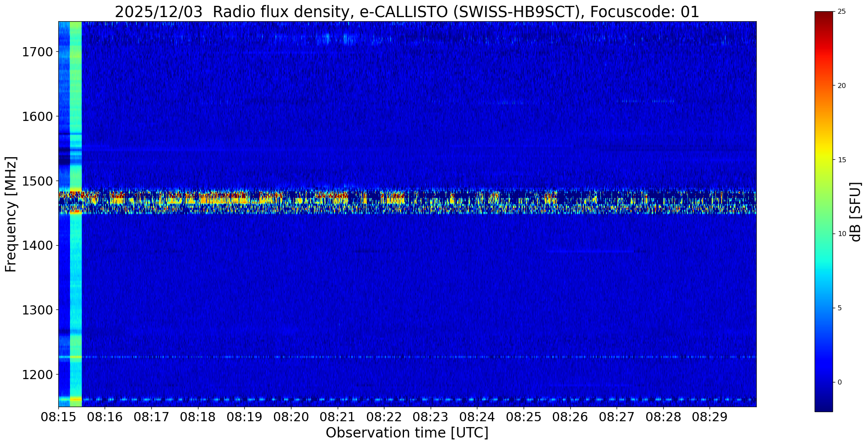Click the 08:22 time tick label

pos(384,417)
